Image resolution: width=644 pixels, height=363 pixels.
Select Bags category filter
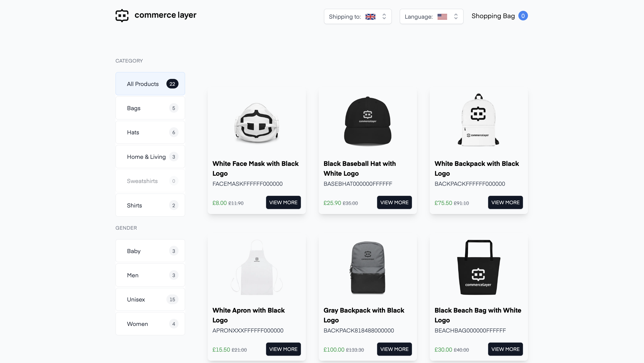click(x=150, y=108)
